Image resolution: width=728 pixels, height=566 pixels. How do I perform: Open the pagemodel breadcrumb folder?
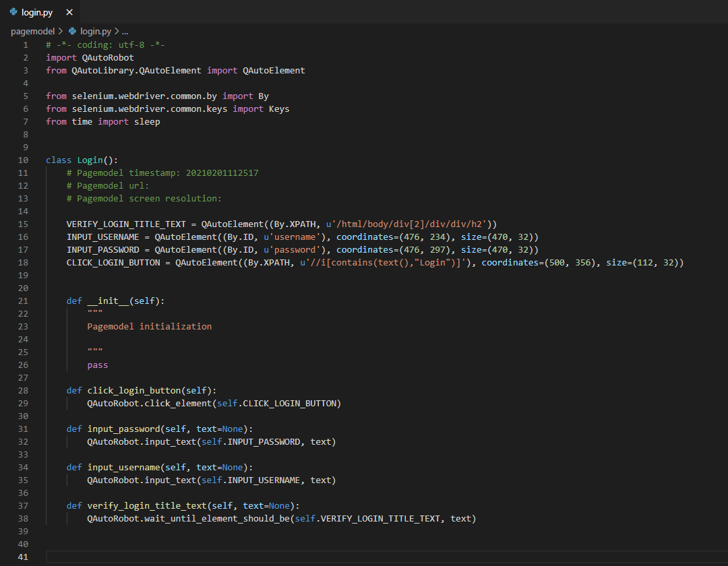(32, 32)
